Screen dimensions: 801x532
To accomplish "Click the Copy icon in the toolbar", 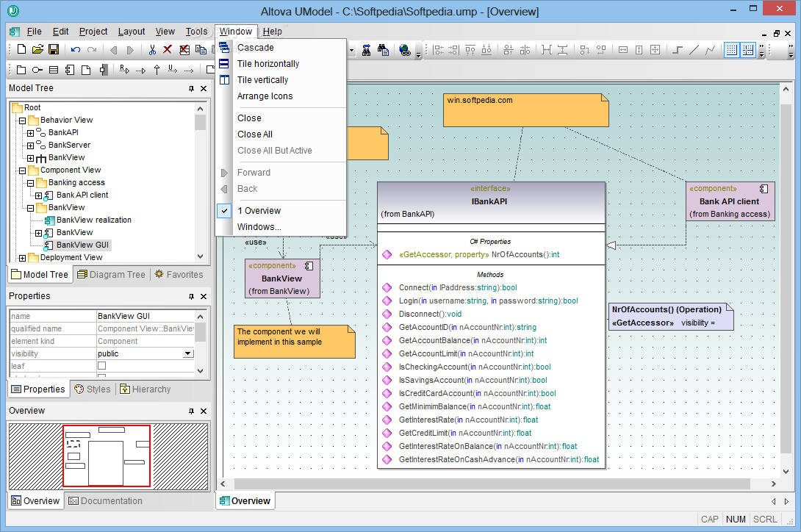I will pos(201,49).
